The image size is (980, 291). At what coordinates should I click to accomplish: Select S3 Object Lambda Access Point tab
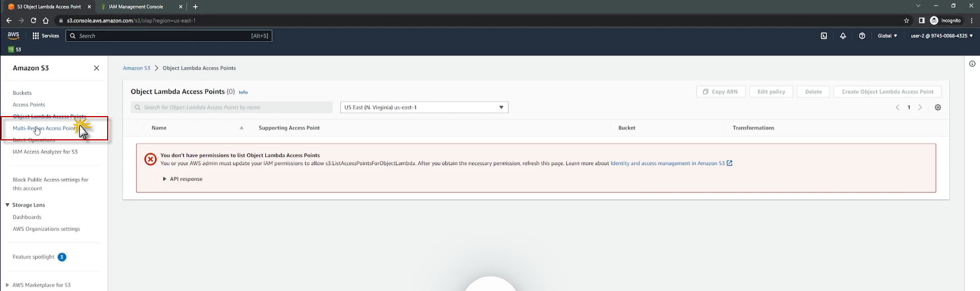coord(49,7)
